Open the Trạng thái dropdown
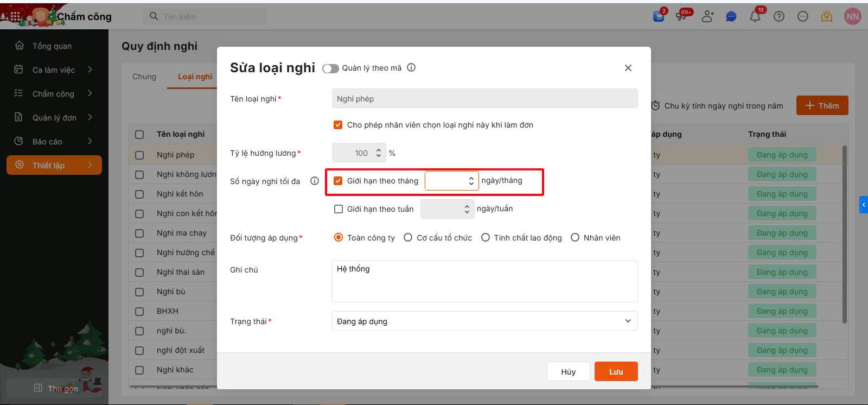The width and height of the screenshot is (868, 405). pos(484,321)
